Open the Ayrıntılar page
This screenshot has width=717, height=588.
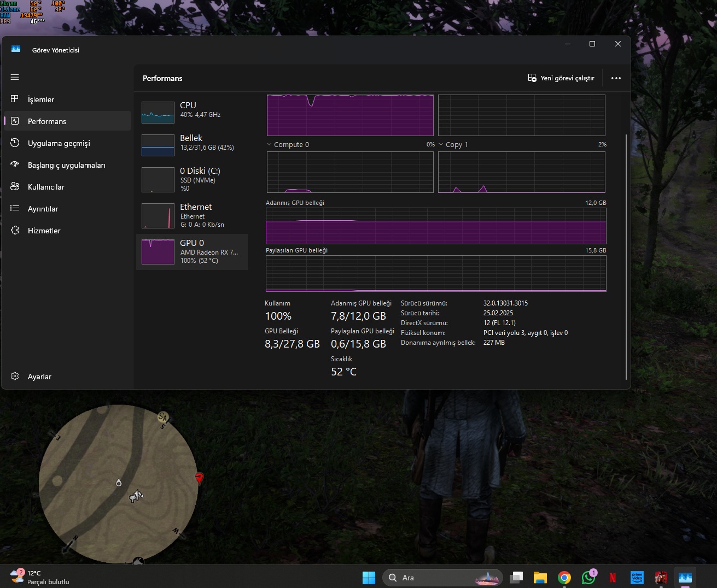(x=43, y=209)
